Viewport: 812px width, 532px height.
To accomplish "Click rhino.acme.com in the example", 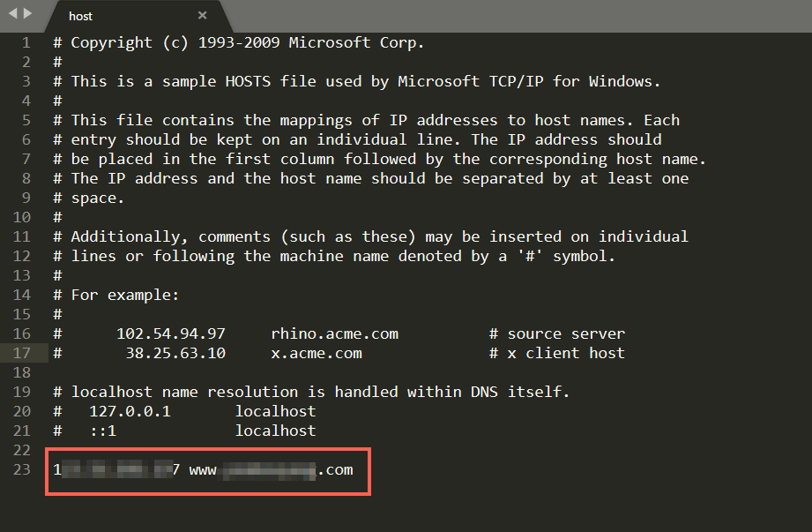I will point(334,334).
